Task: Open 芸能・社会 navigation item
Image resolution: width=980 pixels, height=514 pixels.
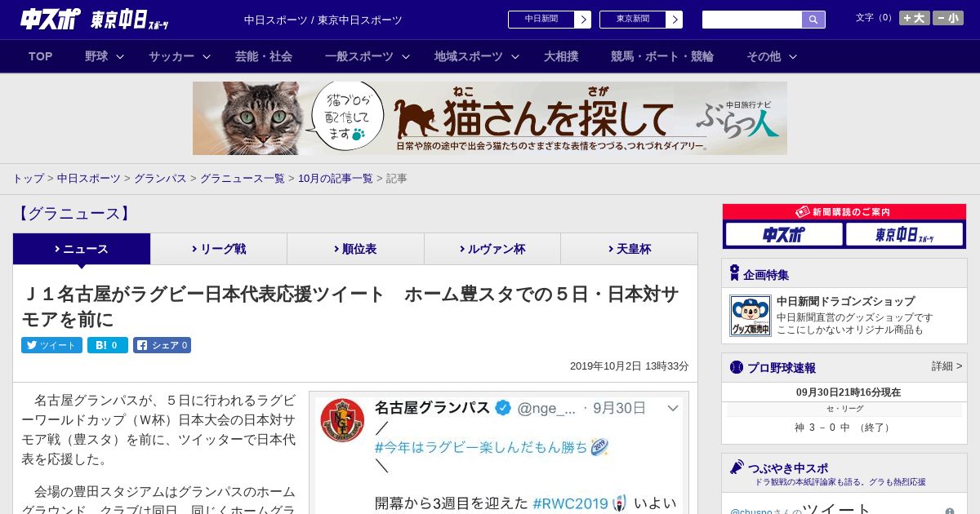Action: 264,56
